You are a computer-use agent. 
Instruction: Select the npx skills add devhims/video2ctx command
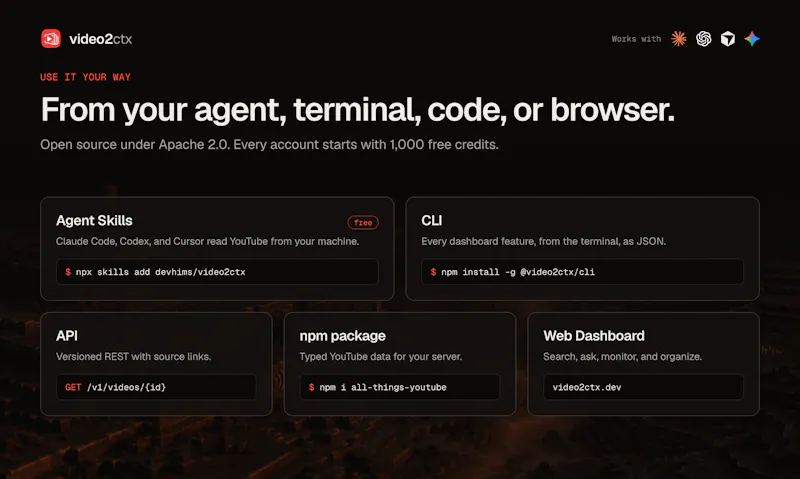pos(217,272)
